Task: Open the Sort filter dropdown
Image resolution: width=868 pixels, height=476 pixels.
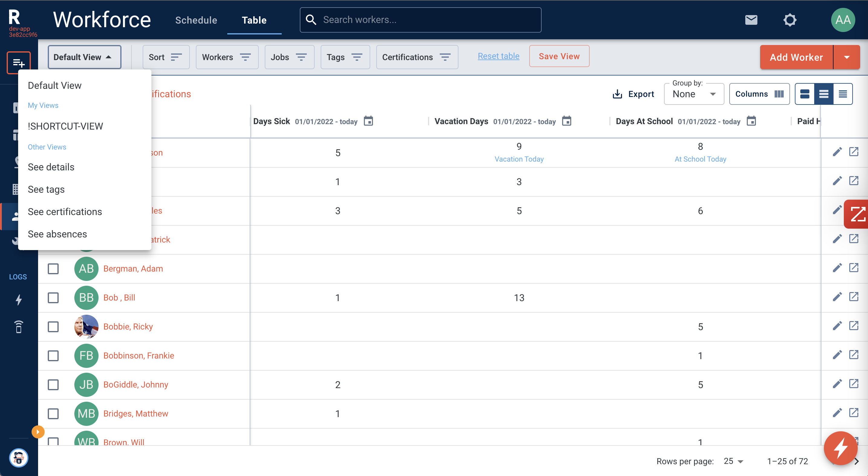Action: (x=166, y=57)
